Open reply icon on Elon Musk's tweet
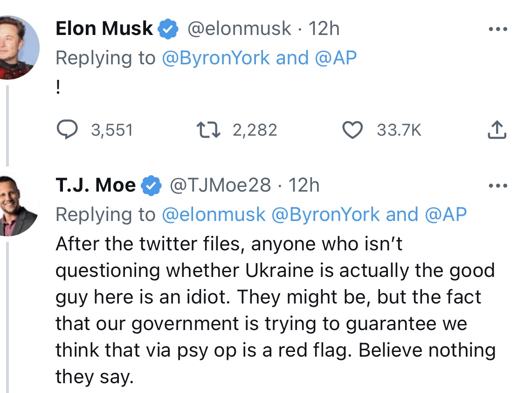Screen dimensions: 532x393 click(x=67, y=129)
